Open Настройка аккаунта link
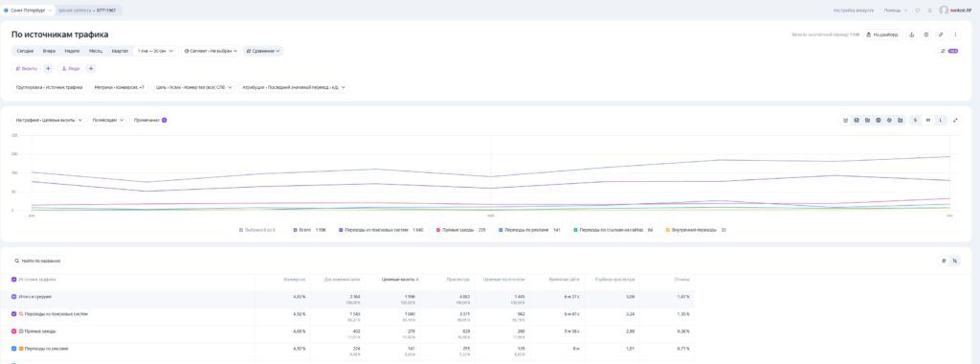 pyautogui.click(x=853, y=10)
